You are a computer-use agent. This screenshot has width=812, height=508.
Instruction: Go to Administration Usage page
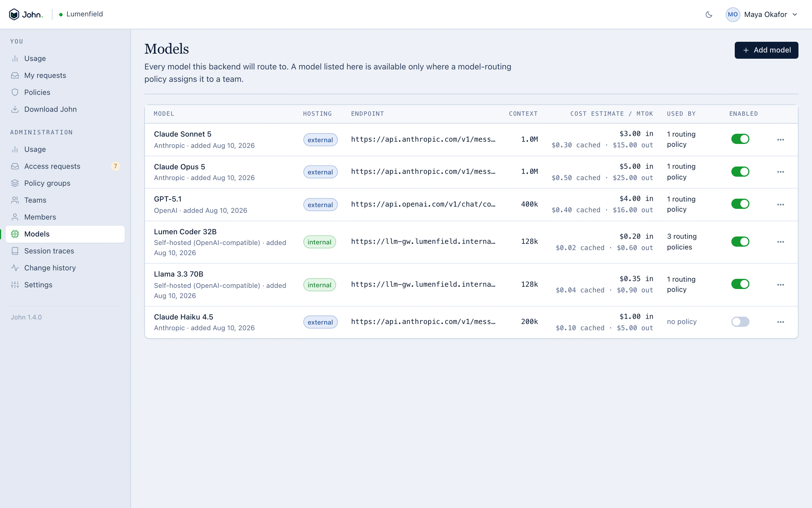click(65, 150)
